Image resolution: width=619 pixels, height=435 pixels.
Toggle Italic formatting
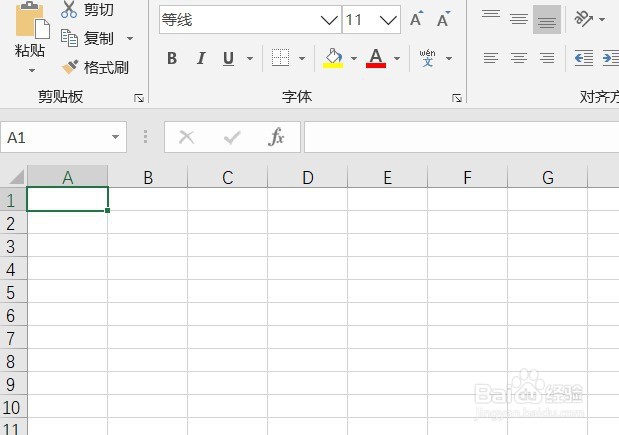(201, 58)
